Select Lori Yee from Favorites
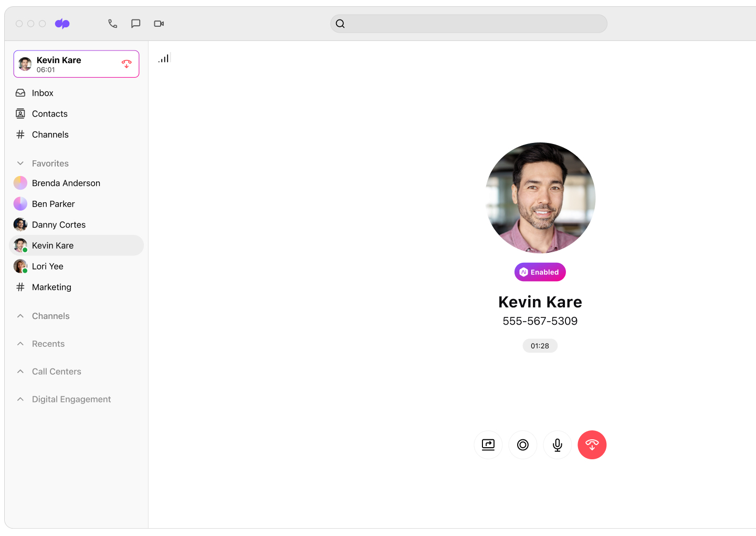756x536 pixels. pyautogui.click(x=48, y=266)
